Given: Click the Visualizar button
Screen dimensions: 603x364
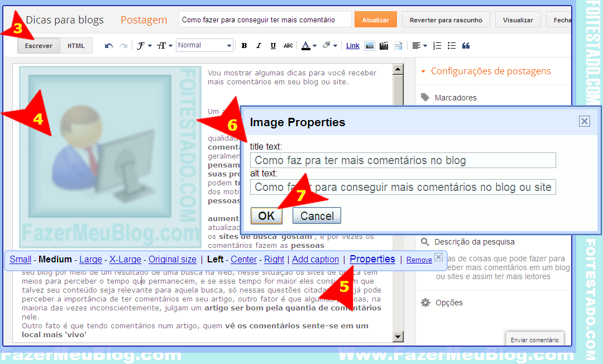Looking at the screenshot, I should tap(518, 20).
